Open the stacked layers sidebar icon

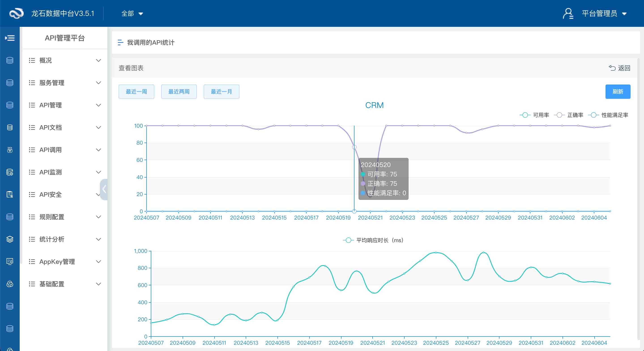click(x=10, y=239)
